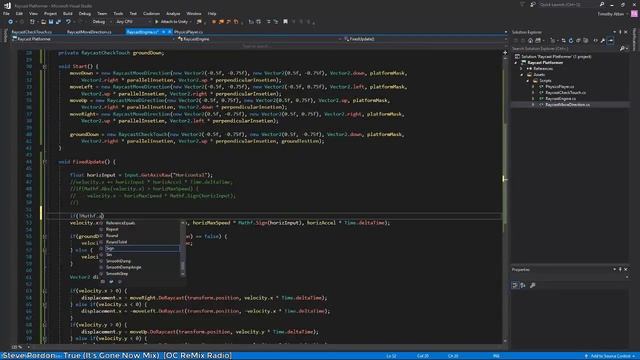Select RaycastEngine.cs in Solution Explorer
The image size is (640, 360).
(x=560, y=99)
